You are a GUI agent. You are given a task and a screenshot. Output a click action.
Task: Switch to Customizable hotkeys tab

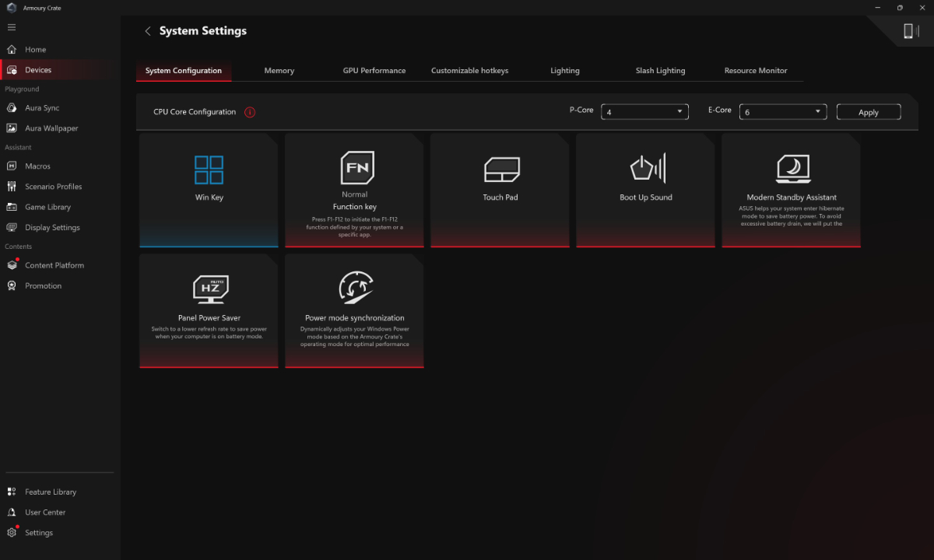tap(469, 71)
